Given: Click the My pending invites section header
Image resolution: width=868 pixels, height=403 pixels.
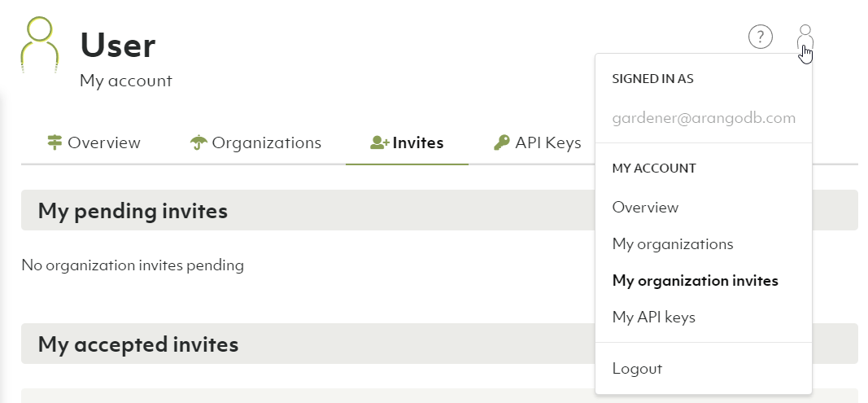Looking at the screenshot, I should click(133, 211).
